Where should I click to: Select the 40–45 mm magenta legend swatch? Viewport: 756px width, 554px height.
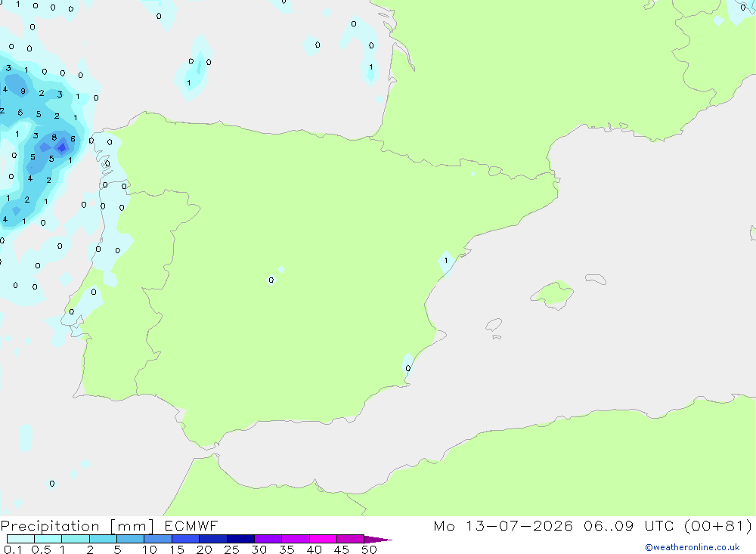click(x=323, y=539)
